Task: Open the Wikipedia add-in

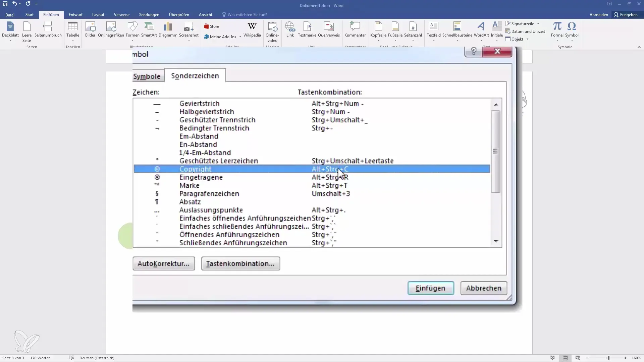Action: click(252, 29)
